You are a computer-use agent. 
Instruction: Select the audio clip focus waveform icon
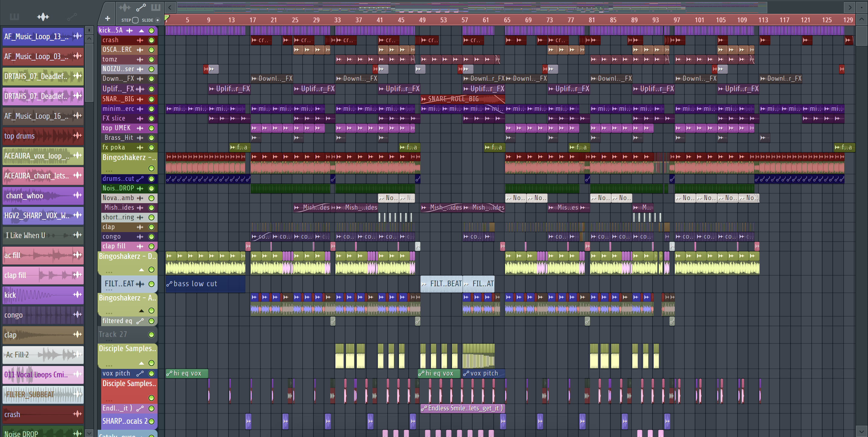(124, 7)
